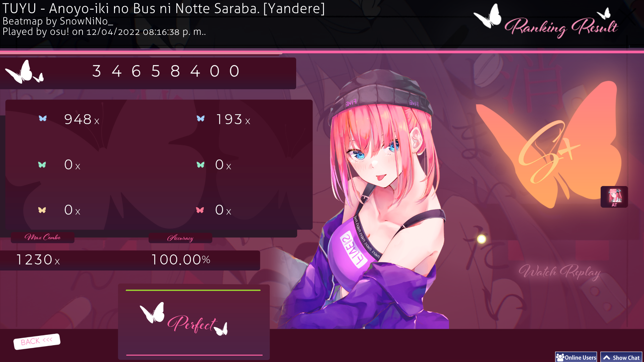Viewport: 644px width, 362px height.
Task: Click the green Katu butterfly icon
Action: [201, 165]
